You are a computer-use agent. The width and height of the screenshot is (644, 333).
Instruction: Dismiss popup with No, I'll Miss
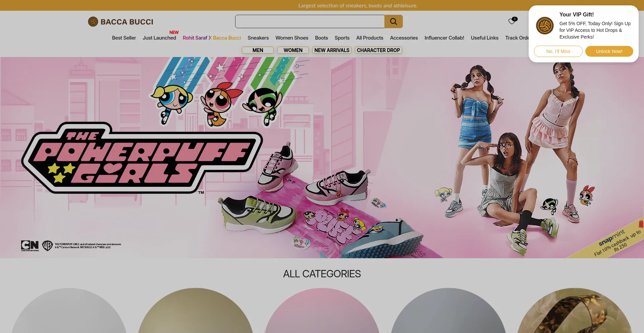pyautogui.click(x=558, y=51)
